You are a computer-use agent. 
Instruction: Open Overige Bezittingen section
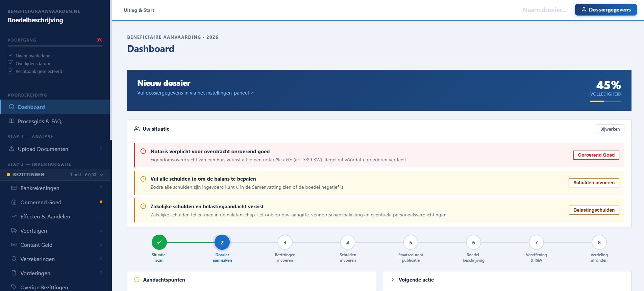[x=55, y=286]
